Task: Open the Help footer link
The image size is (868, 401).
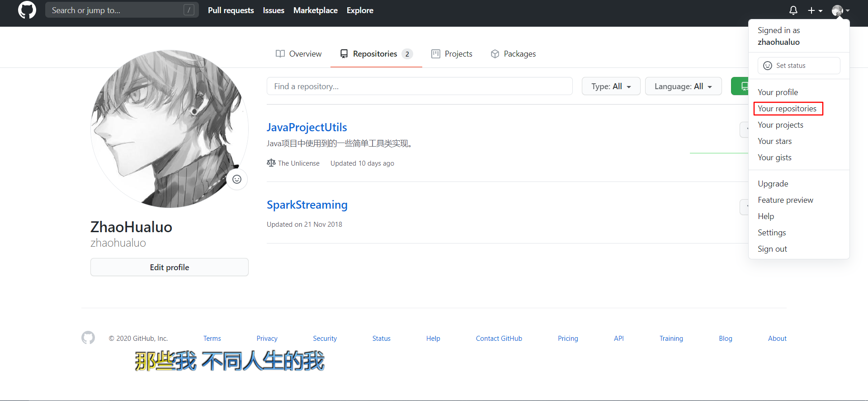Action: [433, 339]
